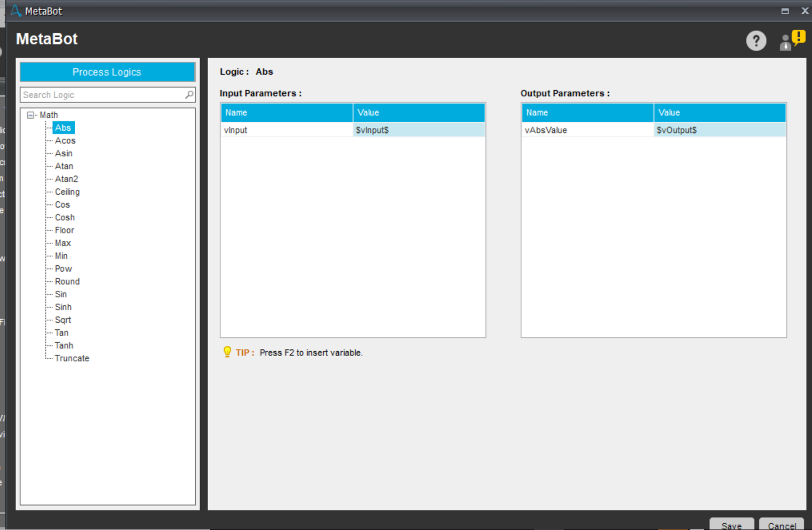This screenshot has height=530, width=812.
Task: Select the Atan logic
Action: [64, 166]
